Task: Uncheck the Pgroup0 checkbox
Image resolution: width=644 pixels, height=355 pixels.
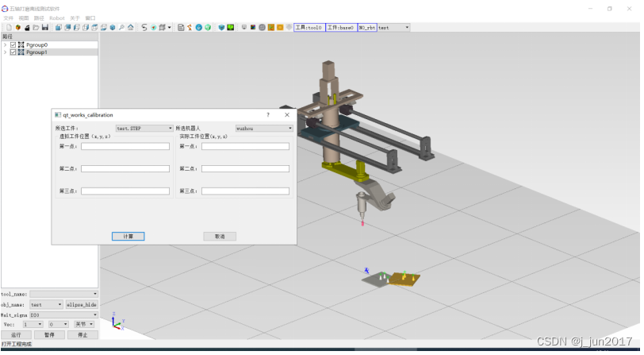Action: (13, 45)
